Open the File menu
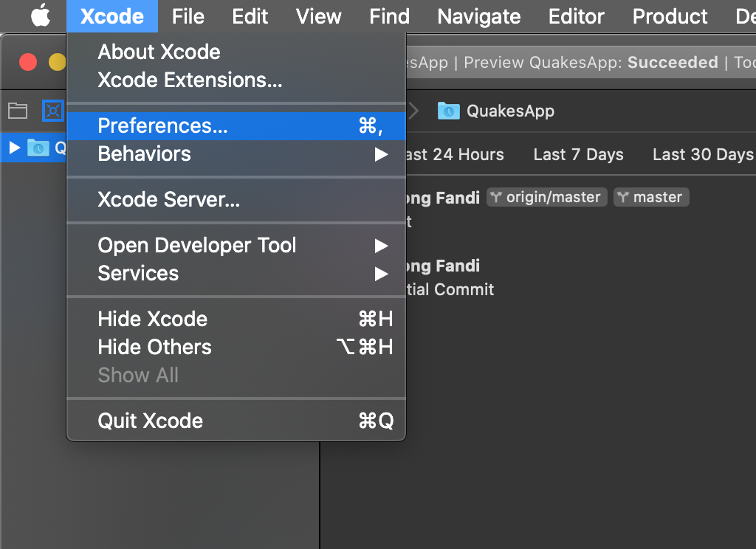Image resolution: width=756 pixels, height=549 pixels. coord(188,15)
